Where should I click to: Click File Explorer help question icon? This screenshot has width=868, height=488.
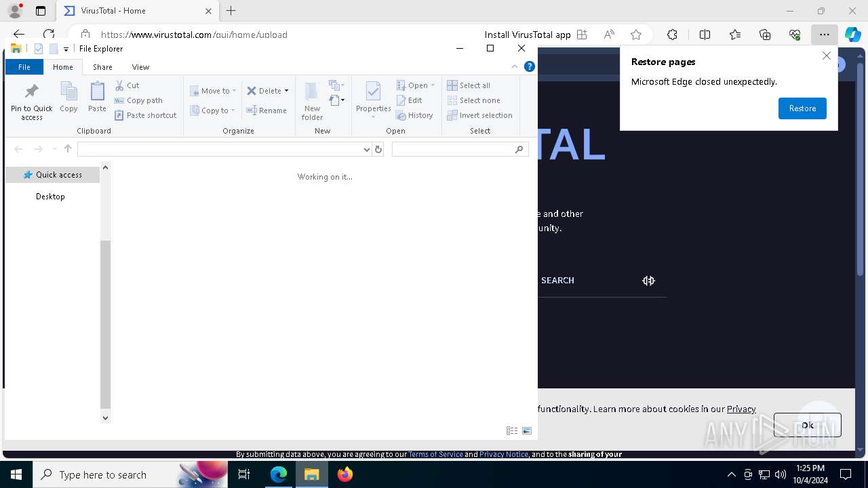[530, 66]
